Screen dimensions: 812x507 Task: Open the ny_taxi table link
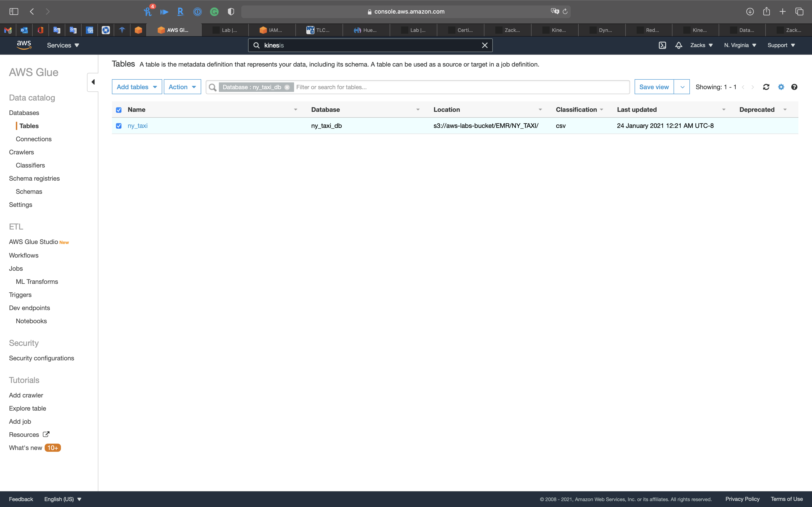pos(138,126)
